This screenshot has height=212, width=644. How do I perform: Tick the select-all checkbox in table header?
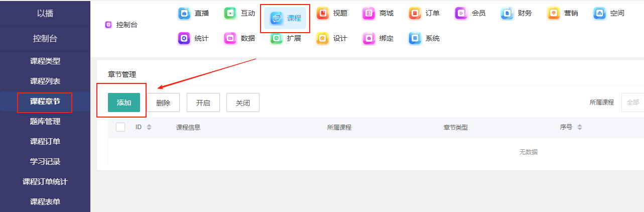click(x=120, y=127)
